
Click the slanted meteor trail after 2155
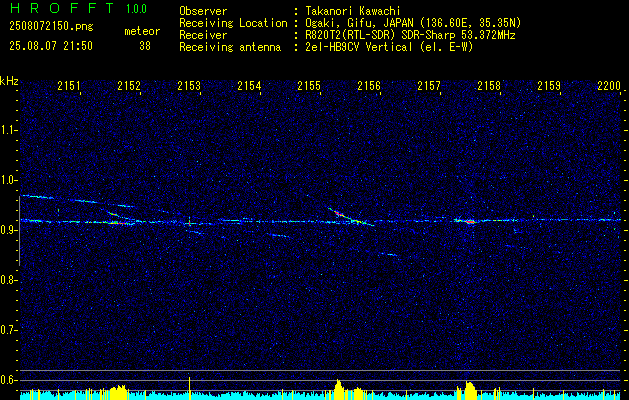point(350,217)
